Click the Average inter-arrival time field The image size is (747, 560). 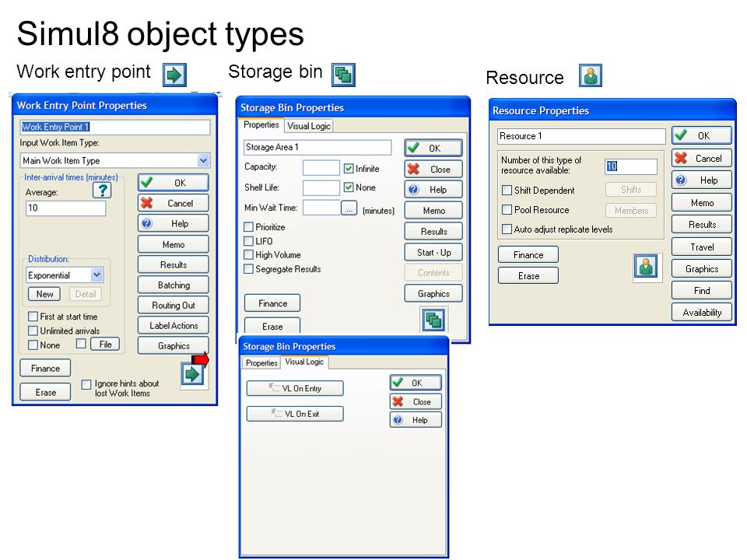point(65,208)
